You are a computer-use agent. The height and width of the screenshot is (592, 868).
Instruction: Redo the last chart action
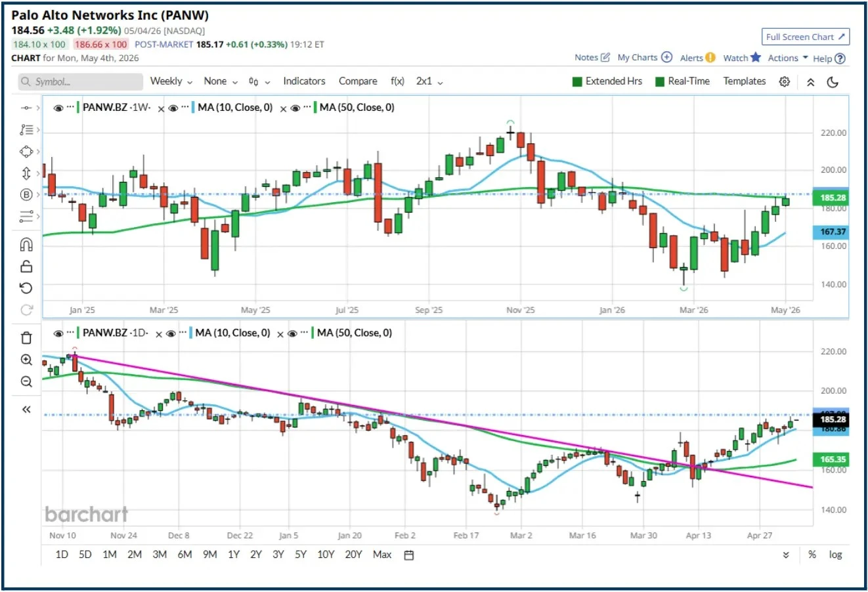pos(26,309)
